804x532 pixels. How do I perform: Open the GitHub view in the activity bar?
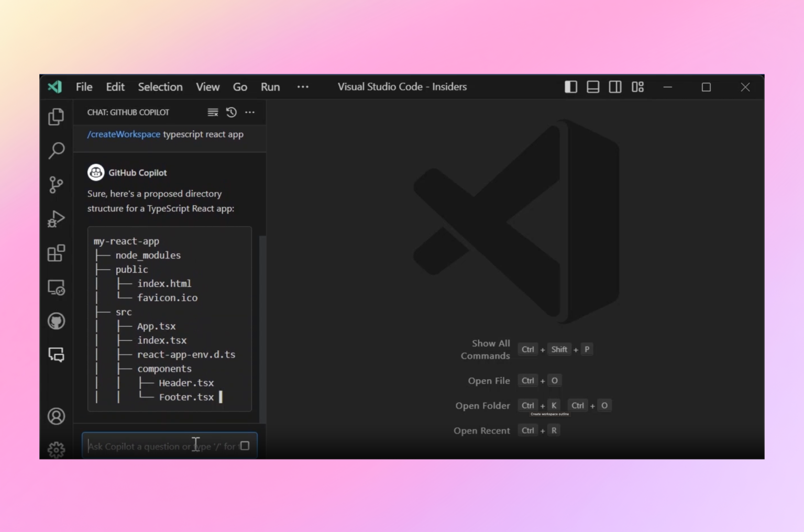point(56,321)
